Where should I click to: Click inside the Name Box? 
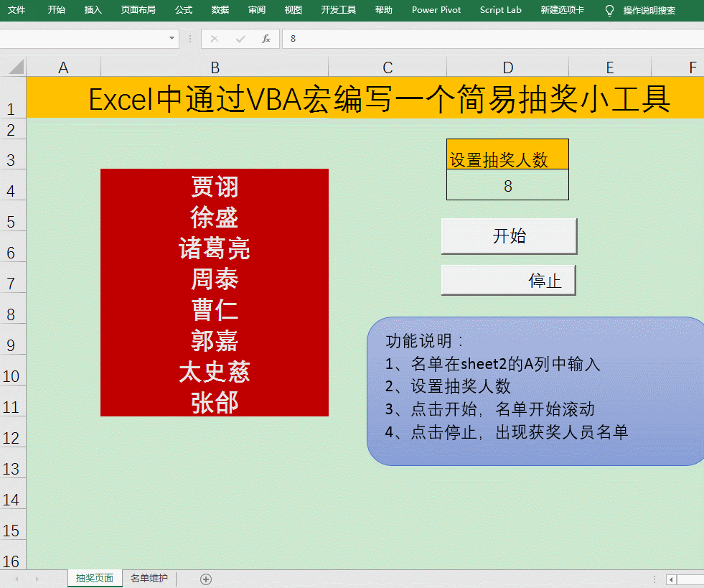[x=83, y=39]
